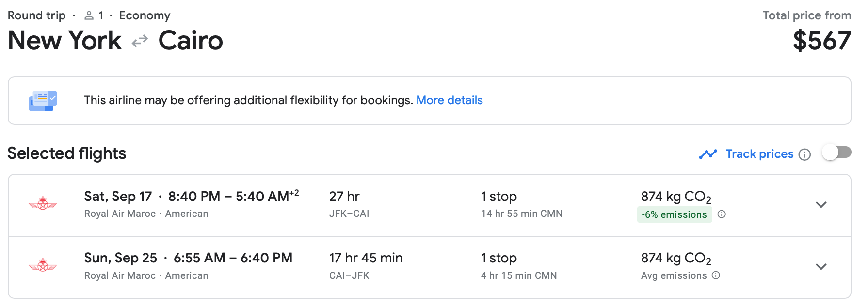Click Royal Air Maroc logo on Sep 25 flight
The width and height of the screenshot is (868, 306).
coord(43,265)
